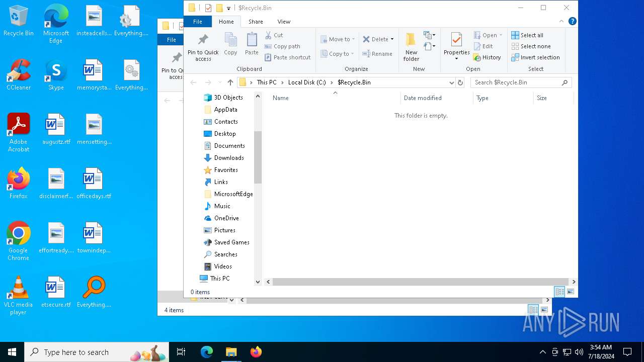The width and height of the screenshot is (644, 362).
Task: Click the Edit button in Open group
Action: [483, 46]
